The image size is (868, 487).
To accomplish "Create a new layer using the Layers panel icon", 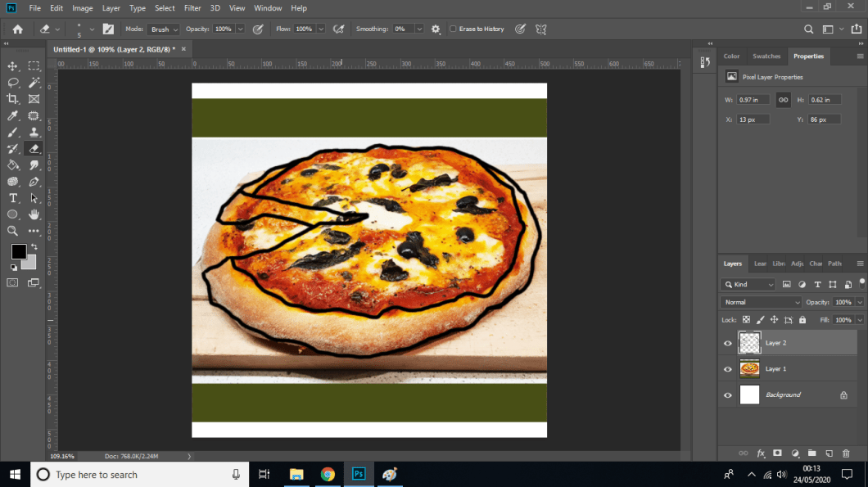I will point(830,453).
